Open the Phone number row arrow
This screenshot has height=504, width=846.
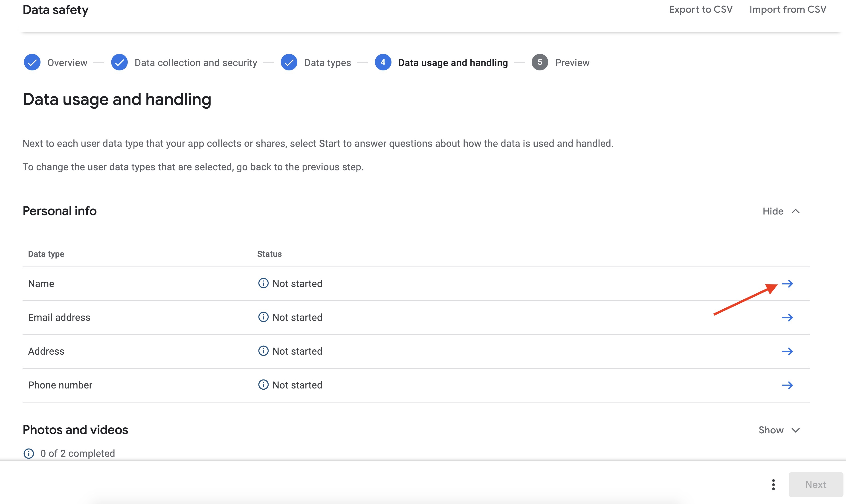point(787,385)
